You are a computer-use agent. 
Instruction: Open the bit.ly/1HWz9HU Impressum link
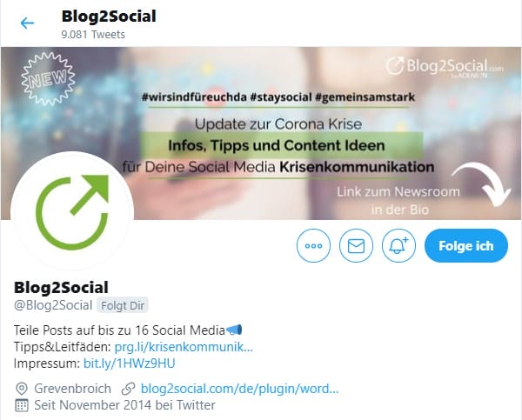(129, 363)
